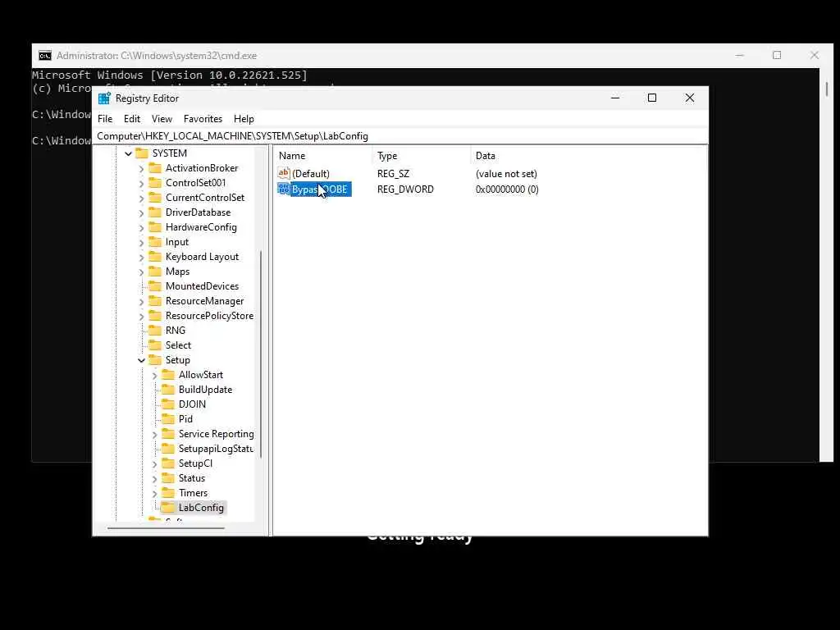Select the DJOIN folder icon

coord(169,404)
